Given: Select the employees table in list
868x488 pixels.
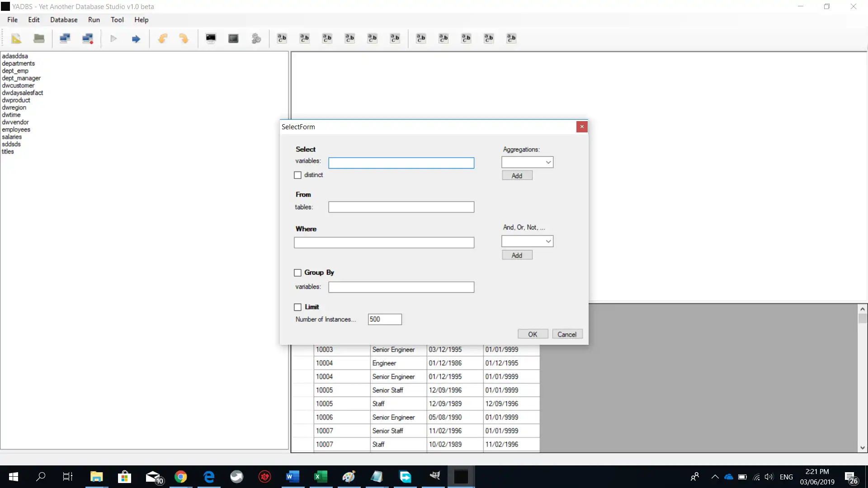Looking at the screenshot, I should click(16, 130).
